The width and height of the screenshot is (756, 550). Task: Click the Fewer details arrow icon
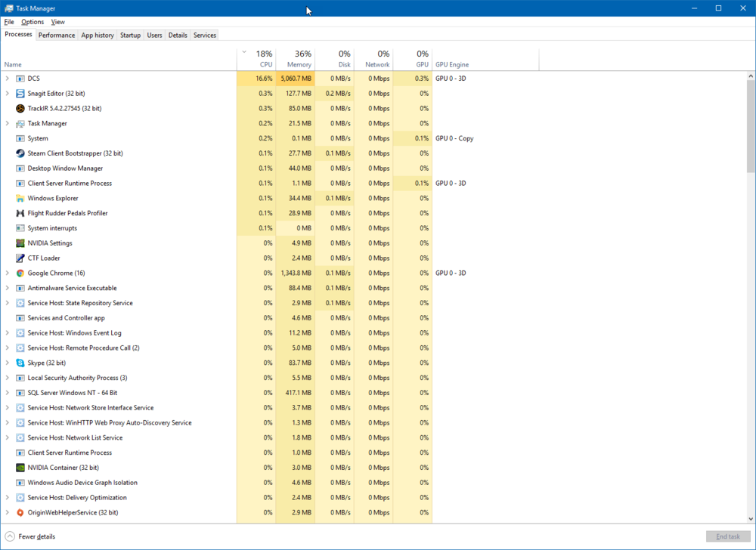(x=10, y=536)
